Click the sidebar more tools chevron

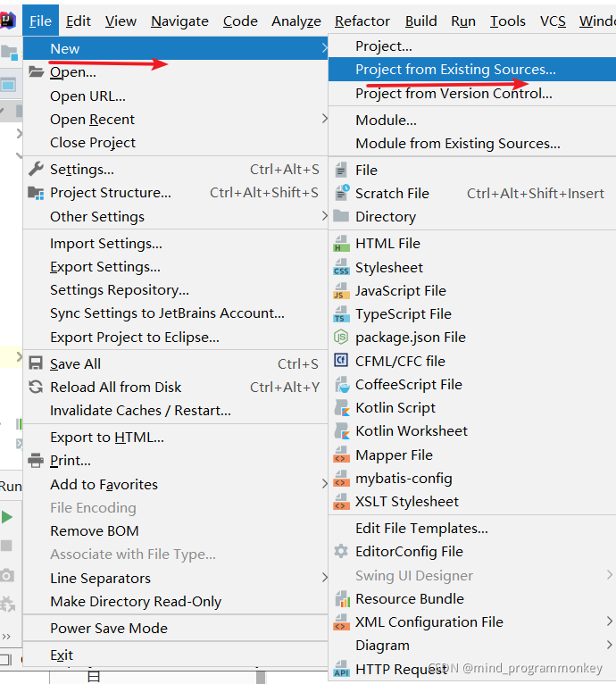(x=6, y=637)
